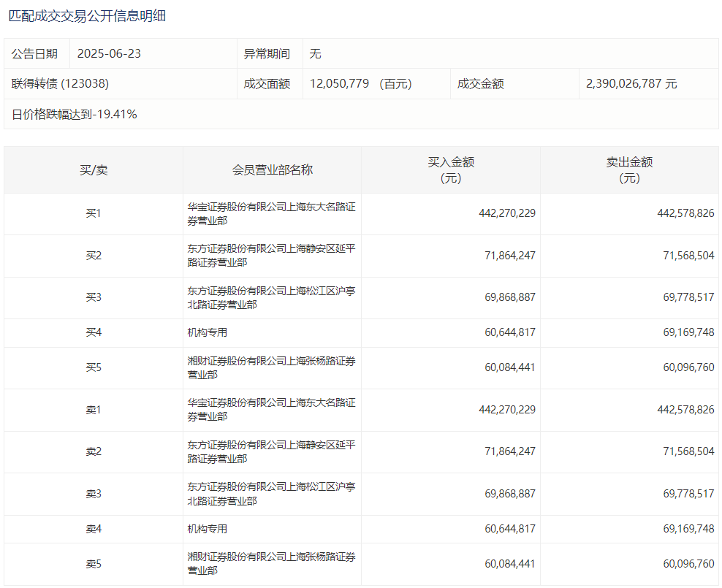Click the 卖出金额 (元) column header
The width and height of the screenshot is (722, 588).
point(629,170)
